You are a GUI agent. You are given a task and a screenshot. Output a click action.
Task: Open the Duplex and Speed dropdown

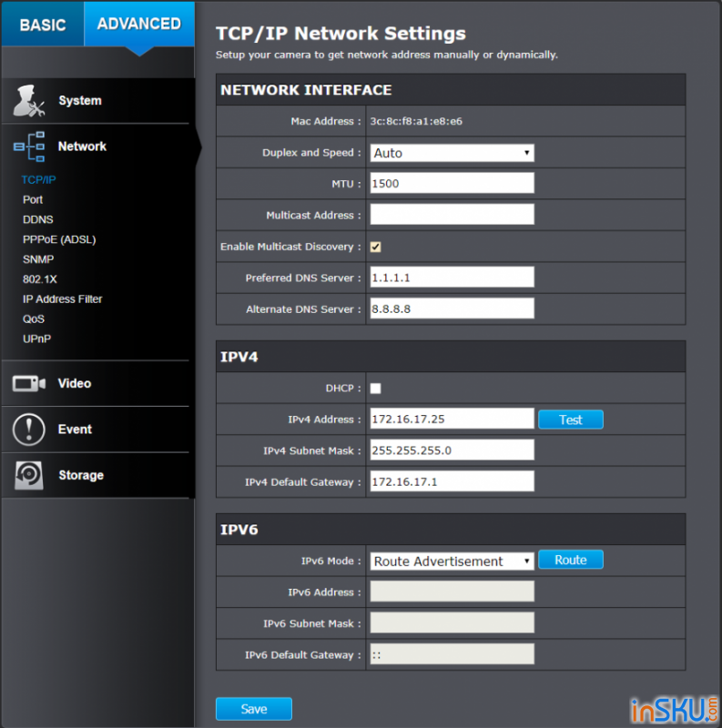pyautogui.click(x=453, y=153)
